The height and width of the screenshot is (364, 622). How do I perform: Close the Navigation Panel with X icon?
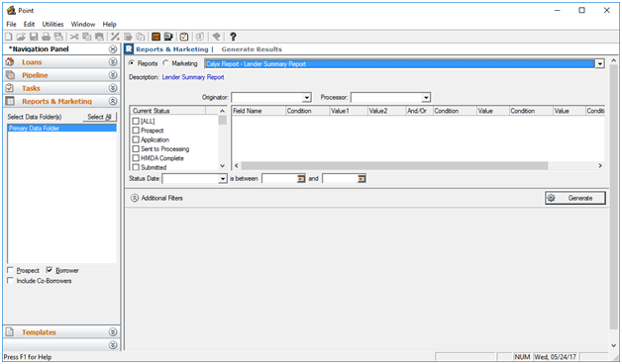point(113,49)
